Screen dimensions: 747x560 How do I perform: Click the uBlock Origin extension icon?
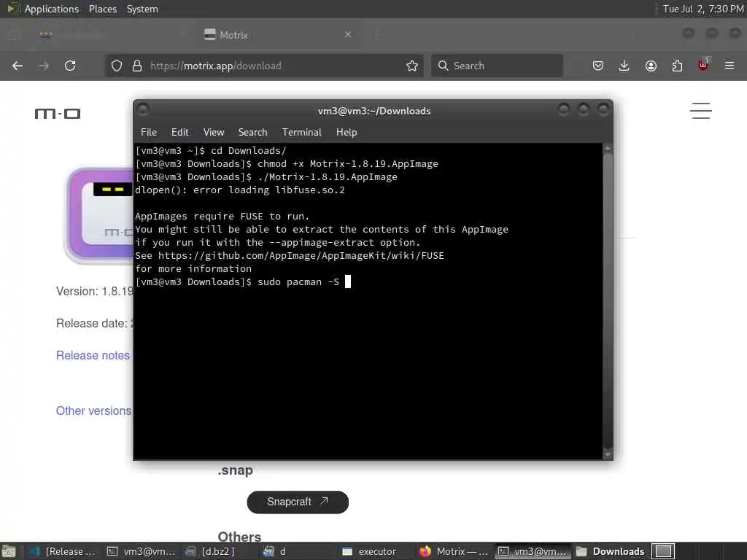703,65
